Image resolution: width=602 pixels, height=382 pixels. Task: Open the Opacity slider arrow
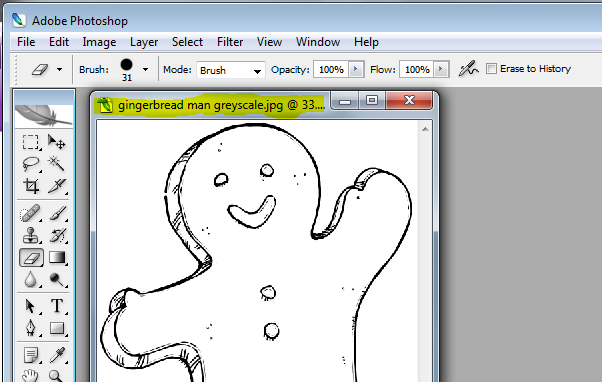coord(356,69)
